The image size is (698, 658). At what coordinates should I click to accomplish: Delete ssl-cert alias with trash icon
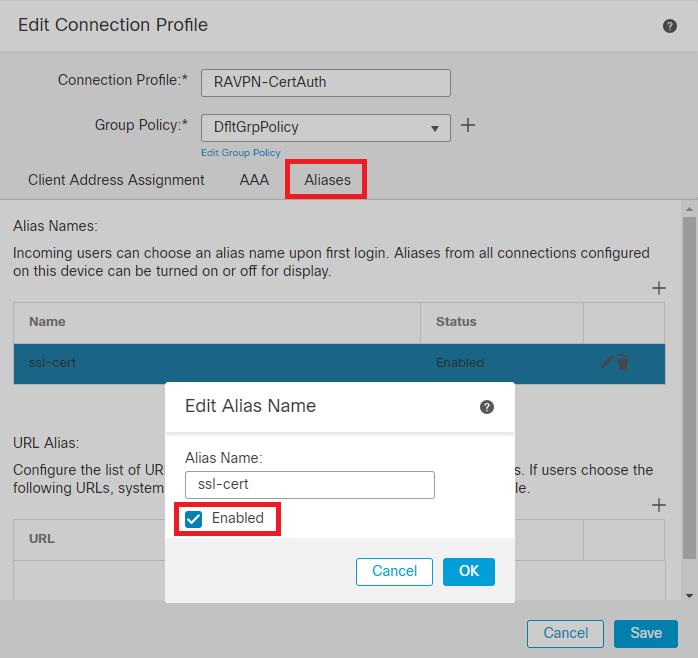coord(623,362)
